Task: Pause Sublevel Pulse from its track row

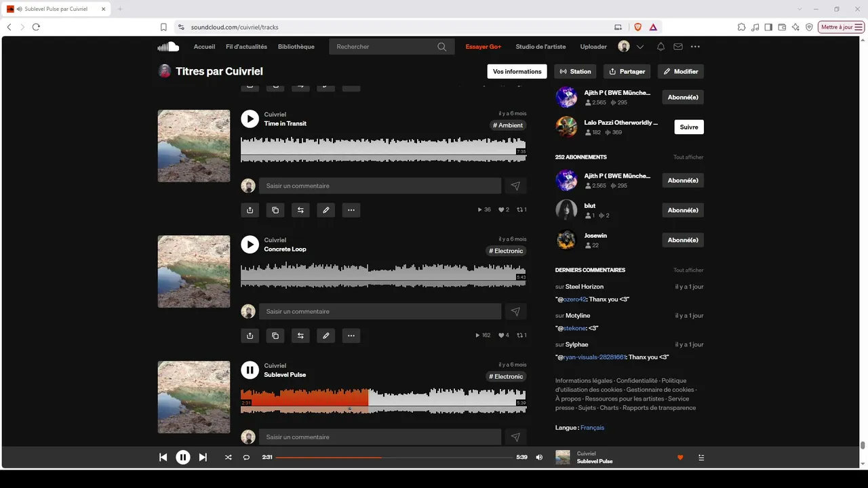Action: pyautogui.click(x=250, y=370)
